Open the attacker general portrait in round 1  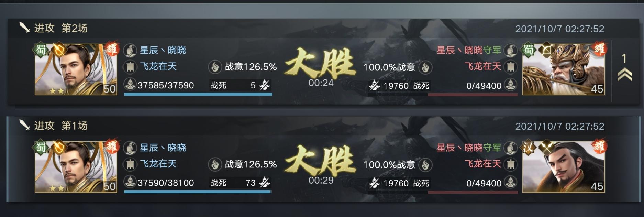point(76,167)
